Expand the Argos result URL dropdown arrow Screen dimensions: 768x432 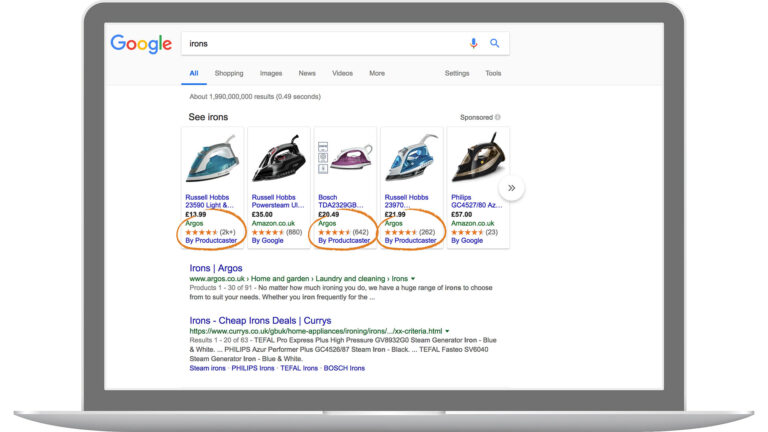pyautogui.click(x=413, y=279)
